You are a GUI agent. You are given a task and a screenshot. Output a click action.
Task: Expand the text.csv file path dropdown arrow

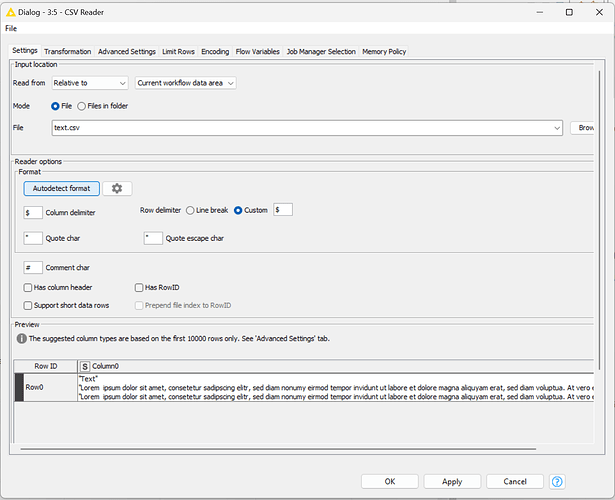pos(557,128)
